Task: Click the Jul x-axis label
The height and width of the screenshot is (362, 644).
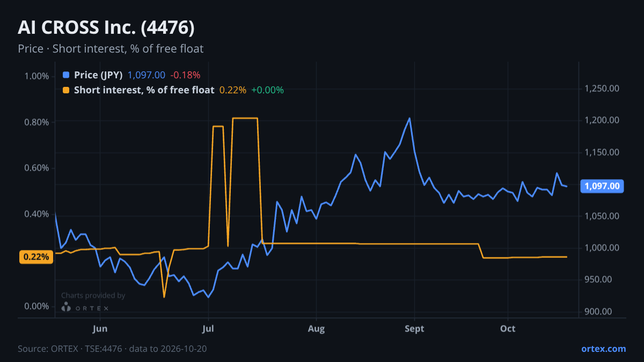Action: [209, 328]
